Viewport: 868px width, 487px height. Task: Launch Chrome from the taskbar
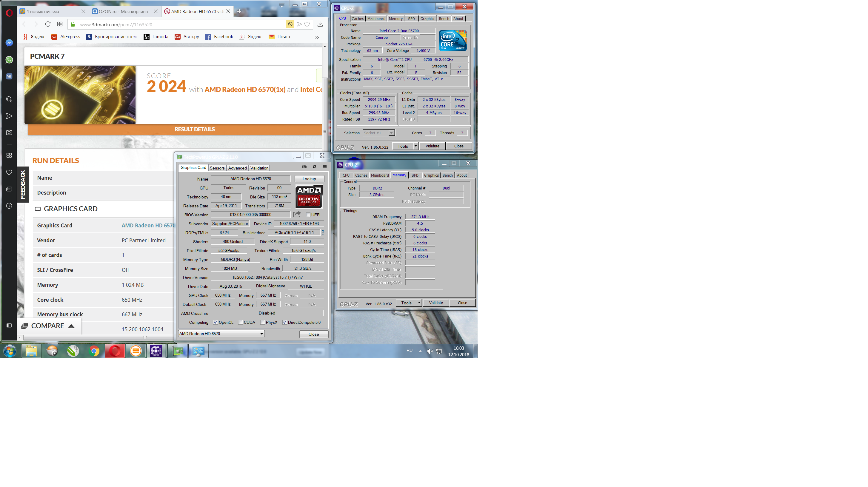[x=94, y=351]
